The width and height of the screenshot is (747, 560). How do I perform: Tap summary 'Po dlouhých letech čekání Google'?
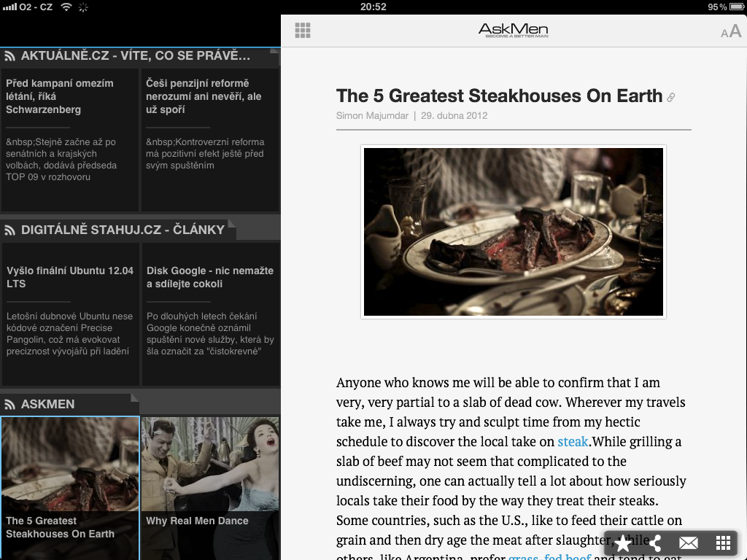click(210, 334)
